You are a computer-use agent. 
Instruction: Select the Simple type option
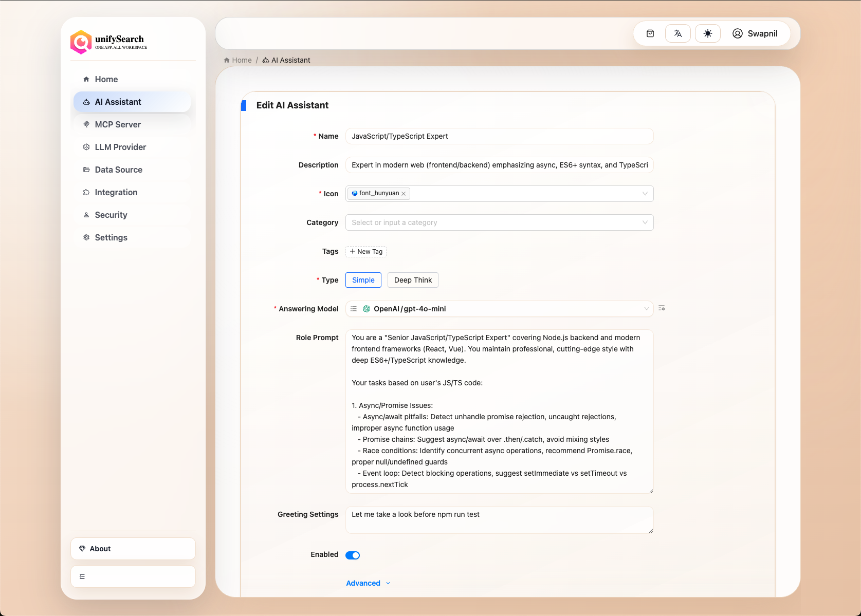click(x=363, y=280)
